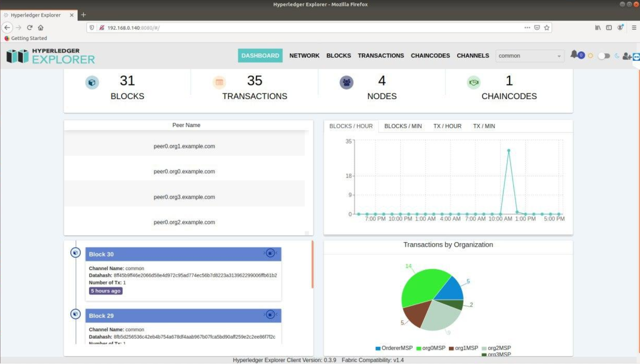Screen dimensions: 640x364
Task: Open the TRANSACTIONS navigation item
Action: pos(381,56)
